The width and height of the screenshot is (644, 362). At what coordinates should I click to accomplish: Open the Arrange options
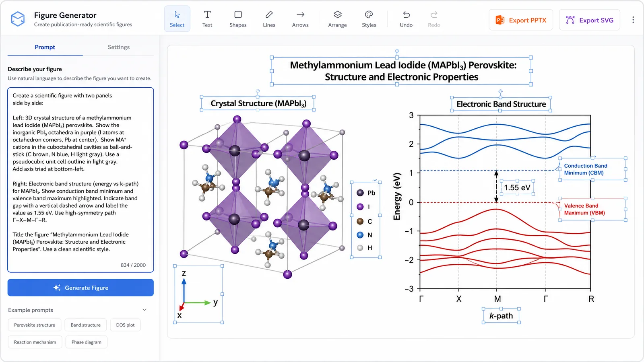pos(337,19)
